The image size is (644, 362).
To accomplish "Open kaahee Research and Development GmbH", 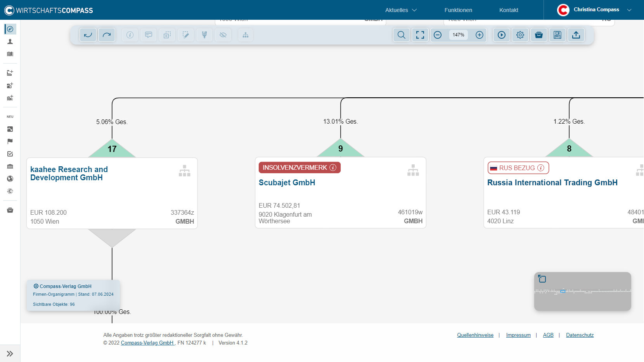I will tap(69, 173).
